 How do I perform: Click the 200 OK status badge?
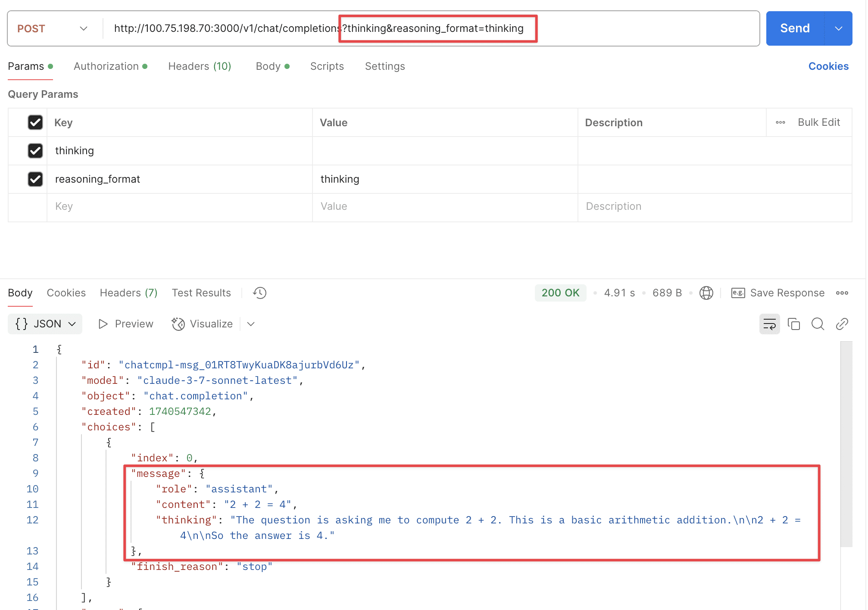tap(560, 293)
